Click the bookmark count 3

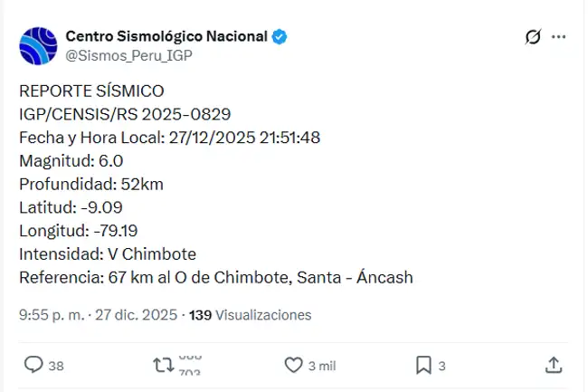[x=442, y=366]
